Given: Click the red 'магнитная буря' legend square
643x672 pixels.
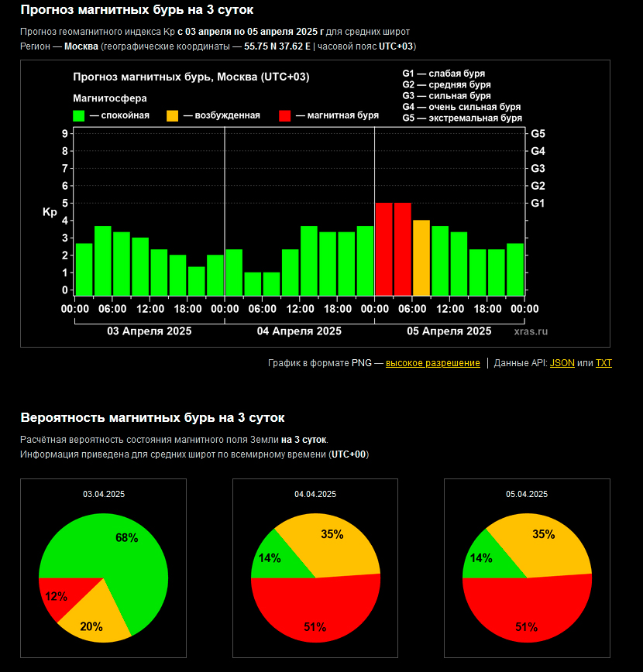Looking at the screenshot, I should click(285, 116).
